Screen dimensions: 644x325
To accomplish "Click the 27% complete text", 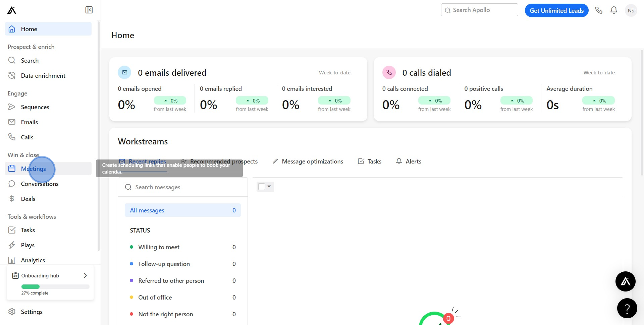I will tap(35, 293).
